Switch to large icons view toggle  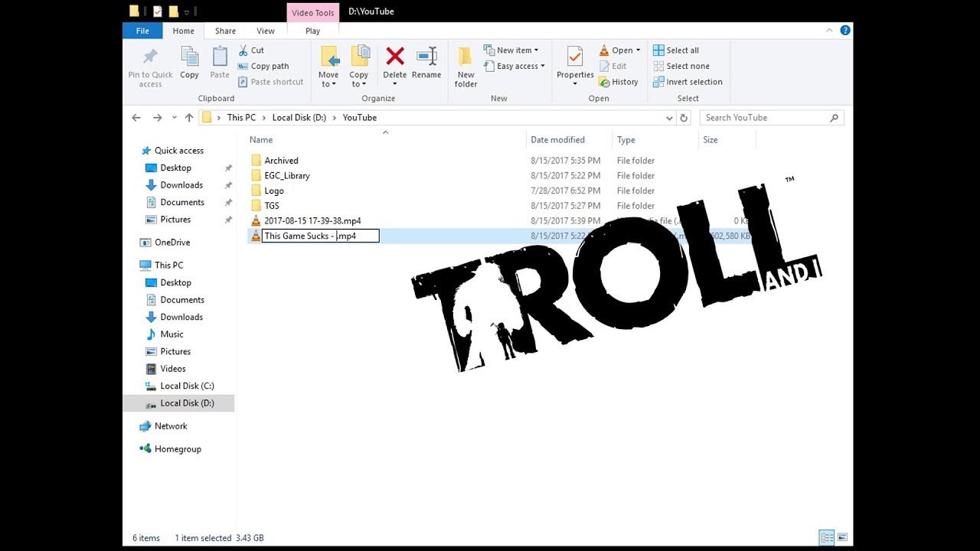(x=842, y=537)
